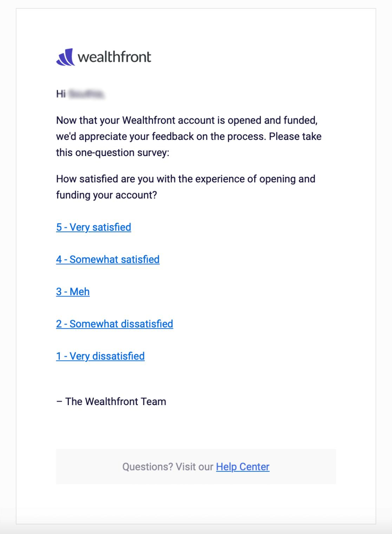This screenshot has width=392, height=534.
Task: Click the wealthfront wordmark text
Action: (x=114, y=57)
